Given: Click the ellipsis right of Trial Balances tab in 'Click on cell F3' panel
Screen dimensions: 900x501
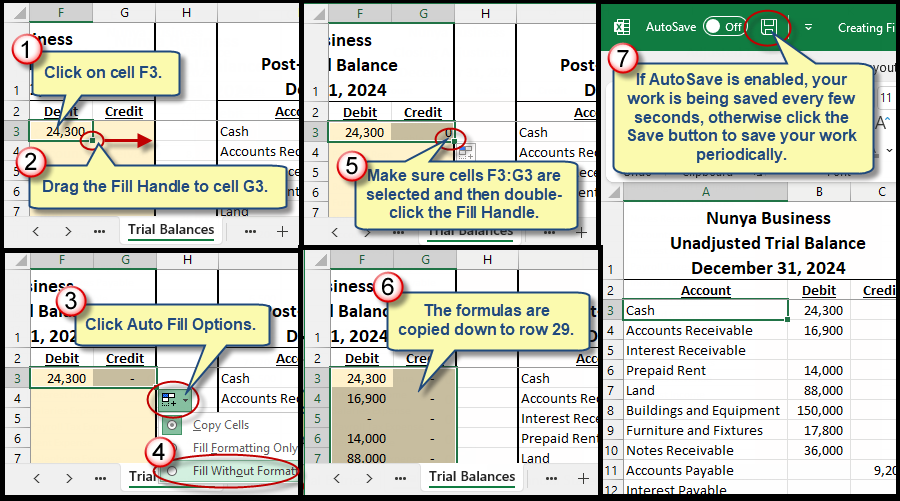Looking at the screenshot, I should (250, 231).
